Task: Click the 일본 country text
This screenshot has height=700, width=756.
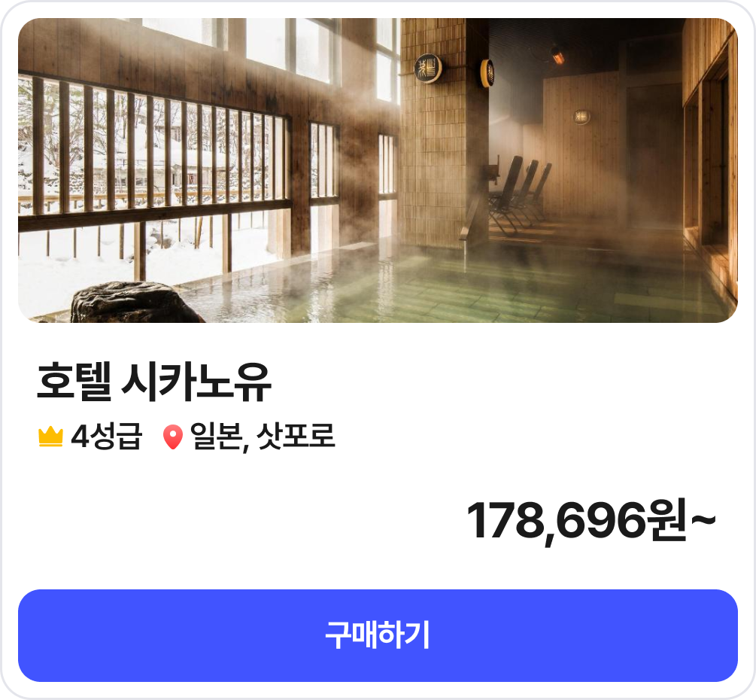Action: click(217, 437)
